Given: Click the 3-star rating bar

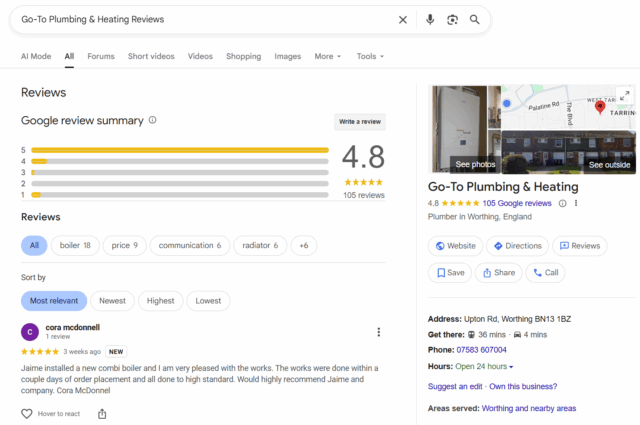Looking at the screenshot, I should 180,172.
